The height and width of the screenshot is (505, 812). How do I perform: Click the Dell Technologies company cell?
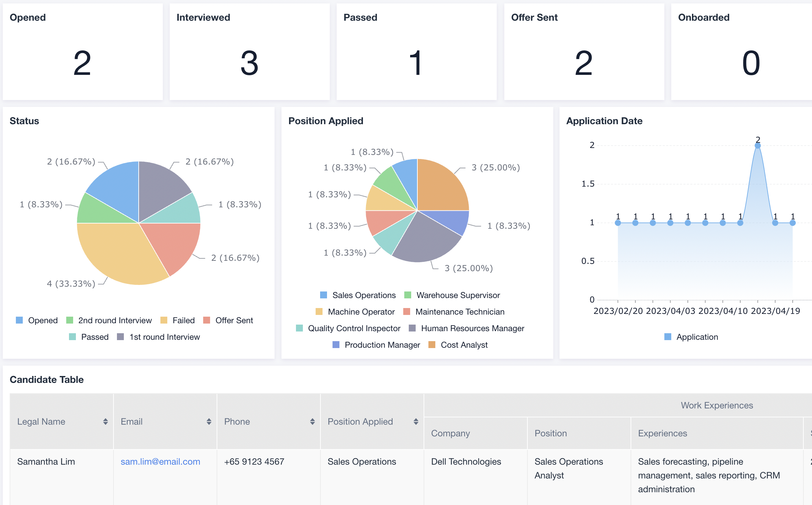point(476,477)
